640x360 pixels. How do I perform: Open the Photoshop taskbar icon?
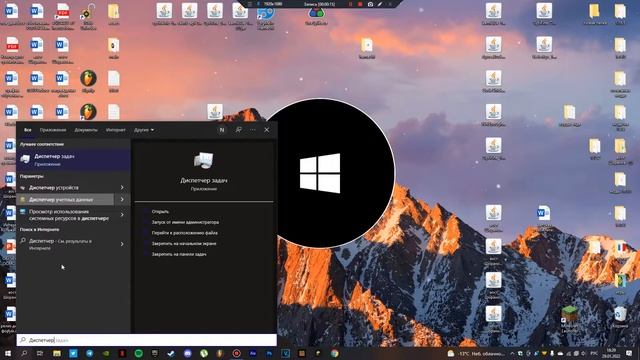tap(269, 353)
